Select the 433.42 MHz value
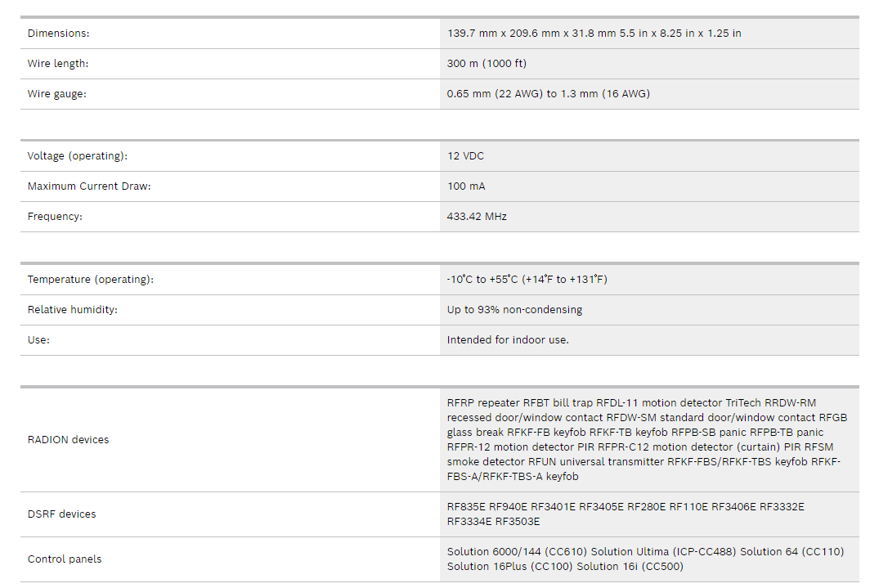The image size is (870, 588). (x=477, y=217)
